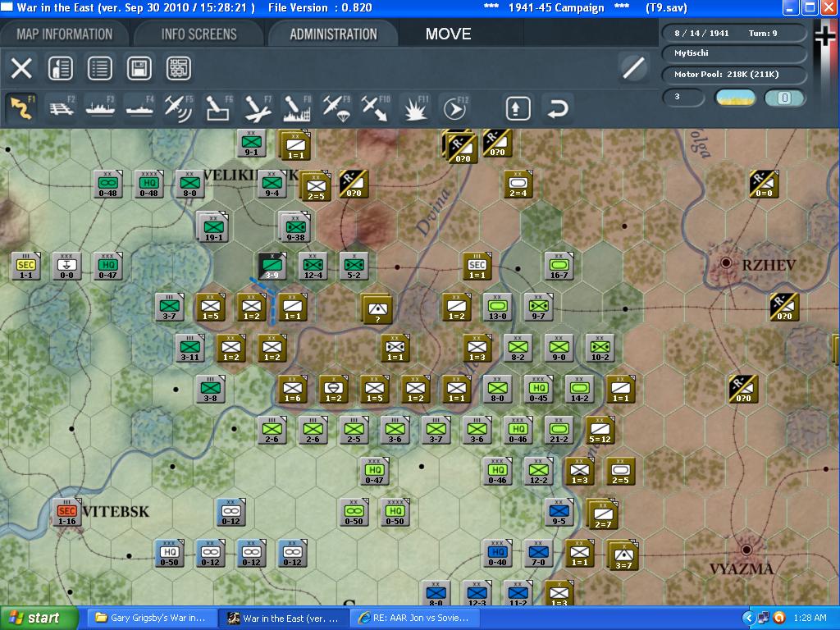The width and height of the screenshot is (840, 630).
Task: Open the preferences list icon
Action: 99,69
